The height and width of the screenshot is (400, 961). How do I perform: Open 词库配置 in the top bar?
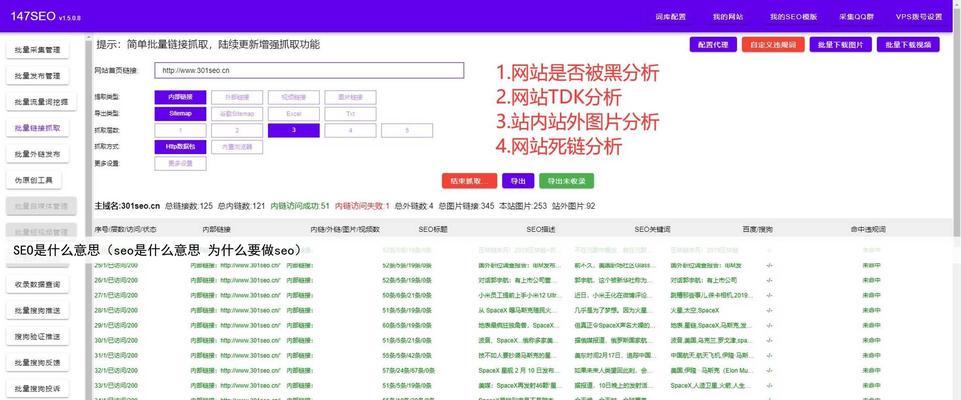(x=670, y=17)
